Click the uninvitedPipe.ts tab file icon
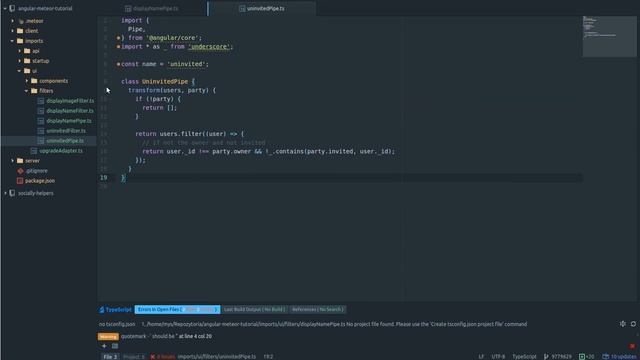The image size is (640, 360). pos(242,8)
